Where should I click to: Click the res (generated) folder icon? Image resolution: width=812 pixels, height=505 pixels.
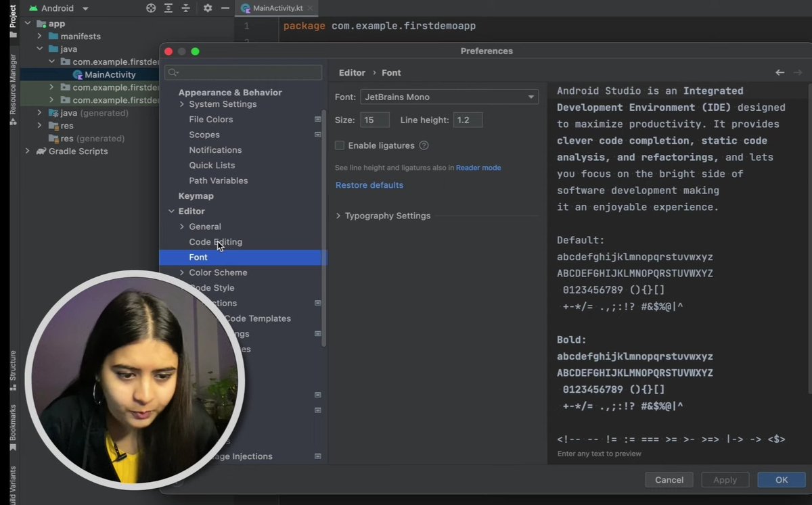pyautogui.click(x=53, y=139)
